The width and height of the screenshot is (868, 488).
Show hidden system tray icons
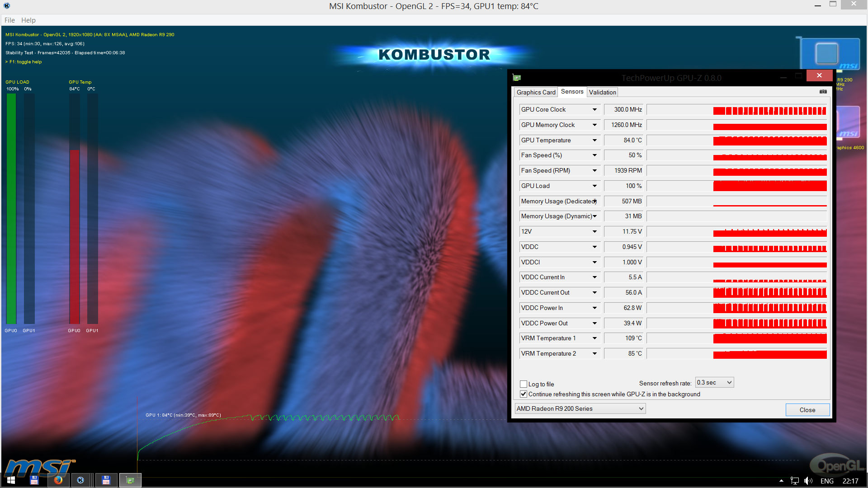coord(781,481)
